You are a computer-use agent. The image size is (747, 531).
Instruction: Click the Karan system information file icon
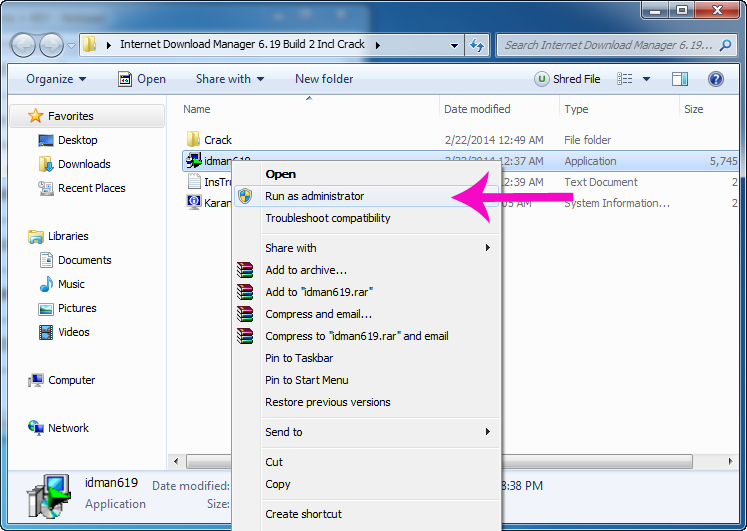coord(193,202)
